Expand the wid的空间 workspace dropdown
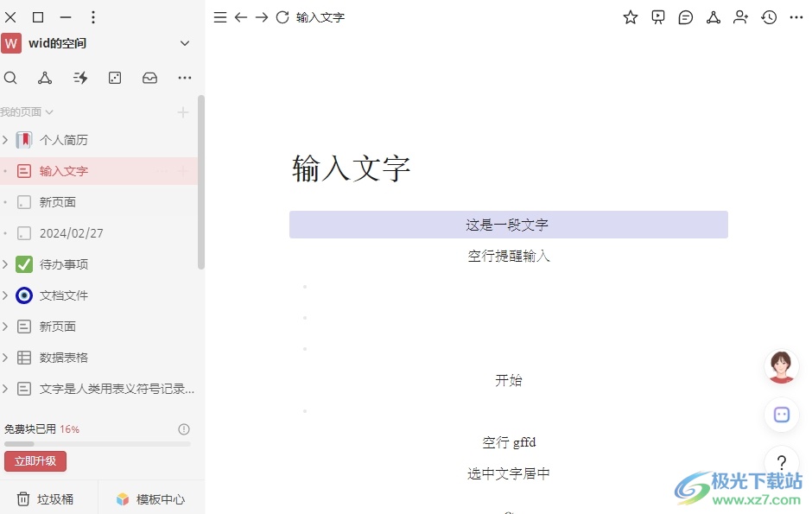The image size is (812, 514). (x=185, y=43)
